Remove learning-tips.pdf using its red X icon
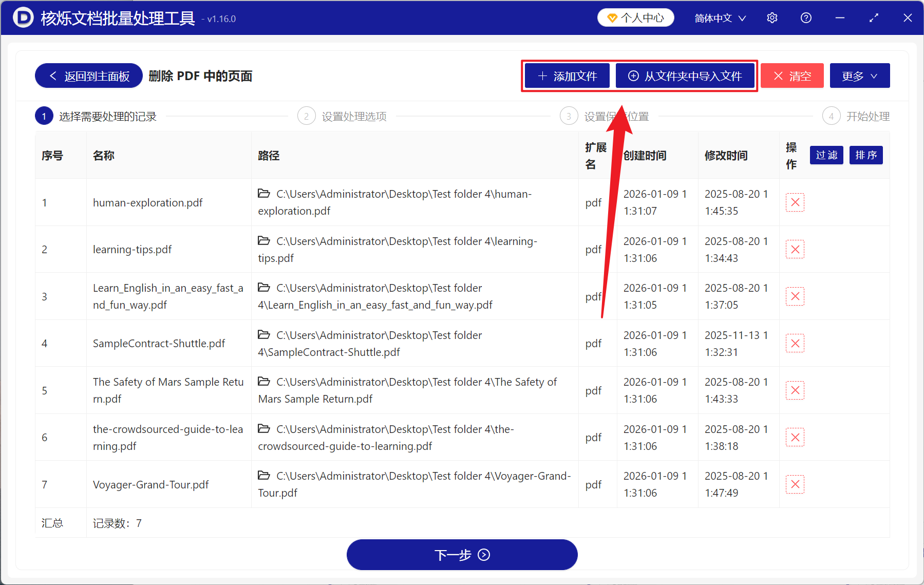Image resolution: width=924 pixels, height=585 pixels. click(x=795, y=249)
